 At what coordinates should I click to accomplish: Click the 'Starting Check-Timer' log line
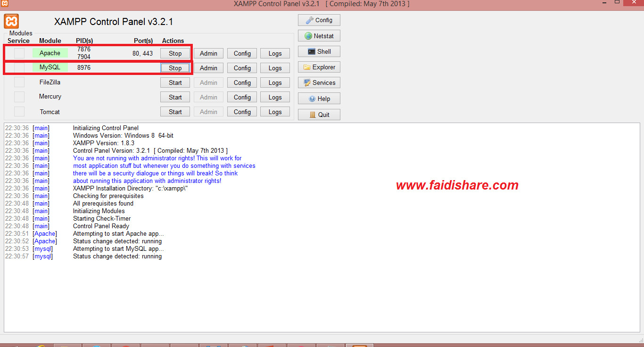[102, 218]
